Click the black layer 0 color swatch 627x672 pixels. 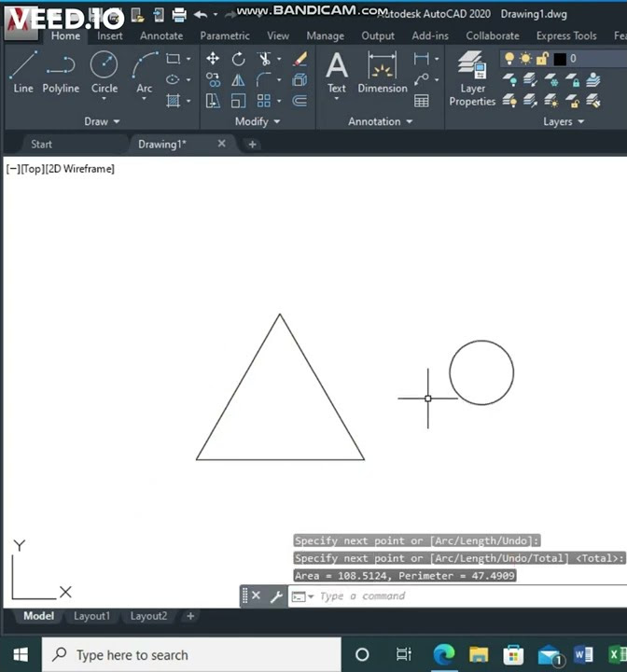[x=560, y=59]
